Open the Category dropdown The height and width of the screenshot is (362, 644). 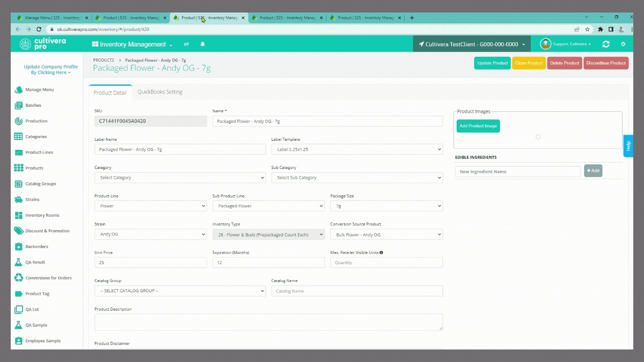tap(180, 177)
